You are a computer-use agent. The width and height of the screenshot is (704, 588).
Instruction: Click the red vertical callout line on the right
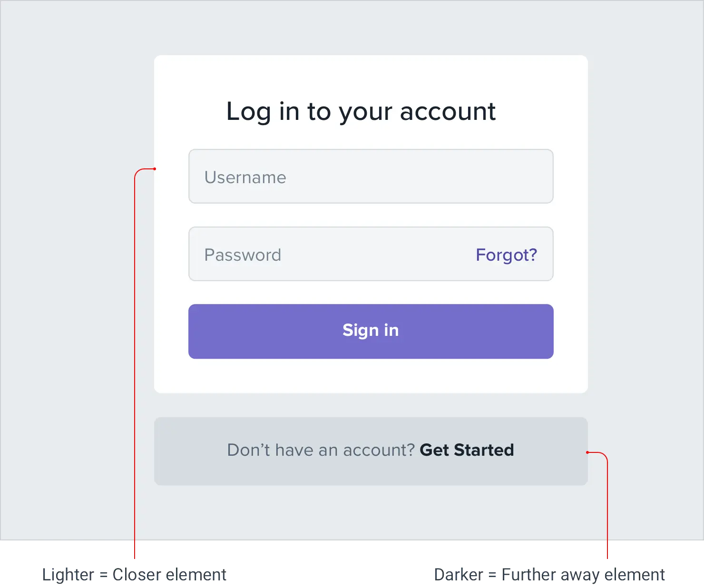pos(607,504)
